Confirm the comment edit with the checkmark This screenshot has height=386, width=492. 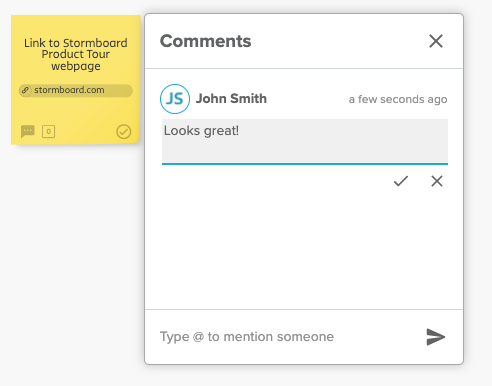point(401,181)
